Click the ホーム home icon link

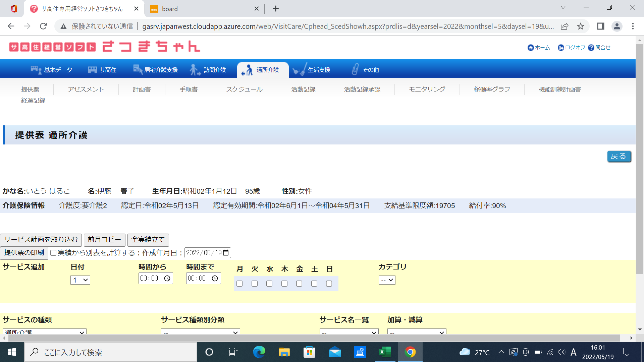pos(531,48)
